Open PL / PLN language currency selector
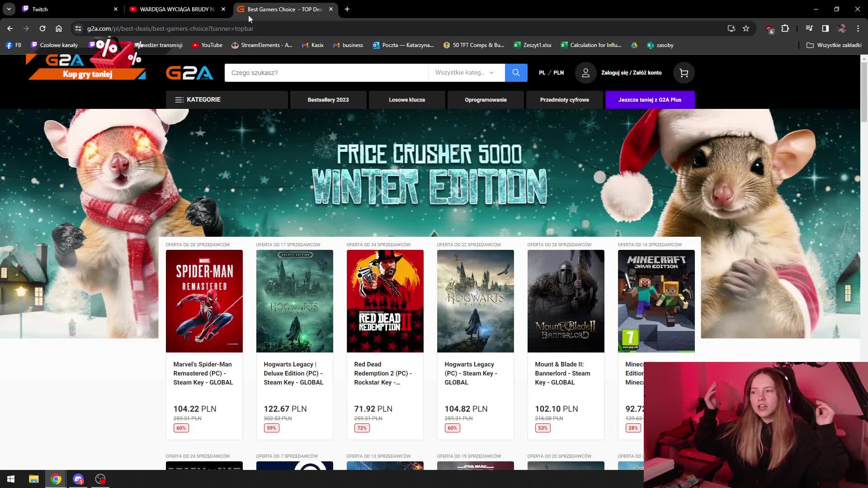The image size is (868, 488). tap(551, 73)
